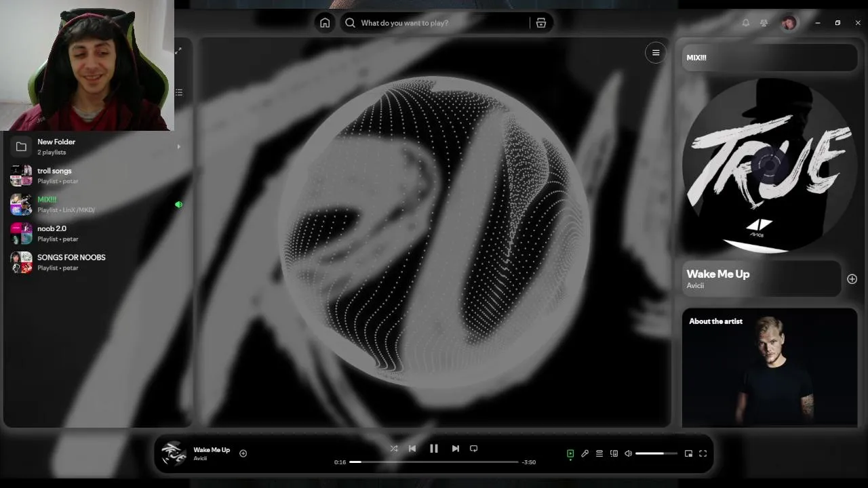Skip to previous track
This screenshot has width=868, height=488.
[412, 448]
